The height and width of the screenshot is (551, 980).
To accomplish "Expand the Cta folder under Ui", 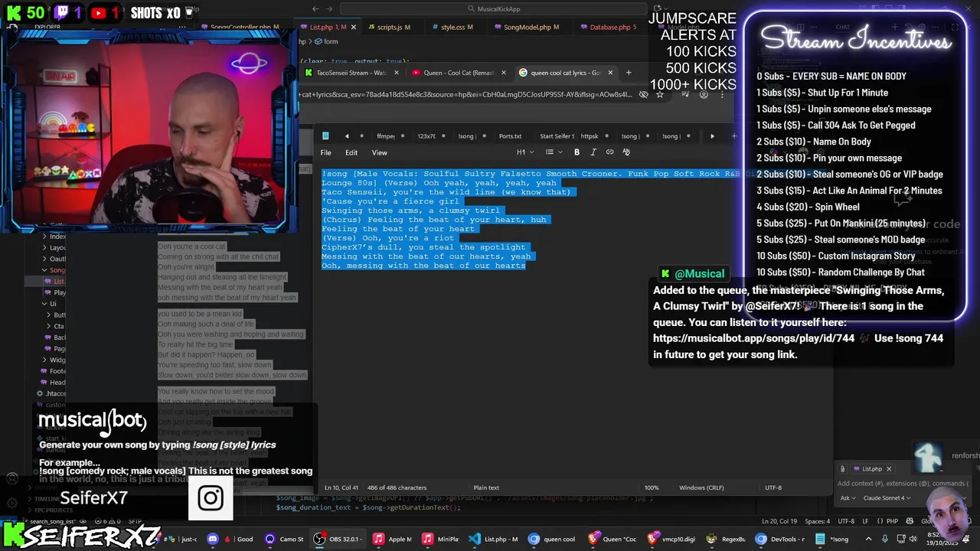I will 56,326.
